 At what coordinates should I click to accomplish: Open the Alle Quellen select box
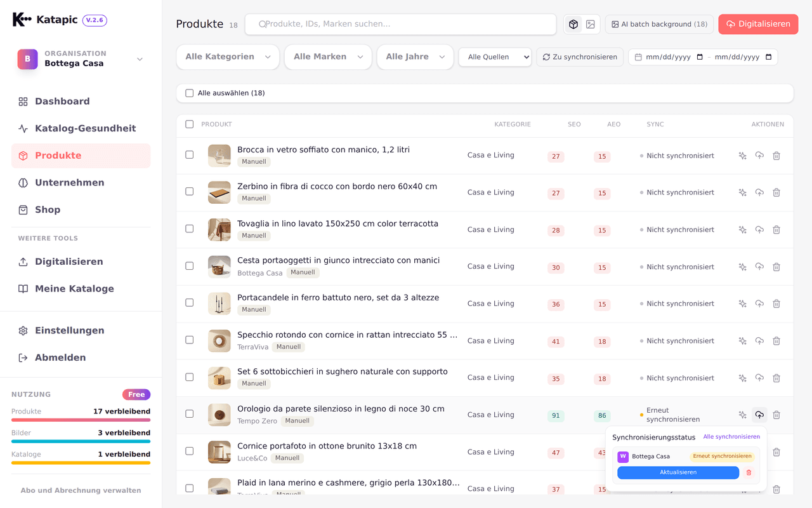(495, 57)
